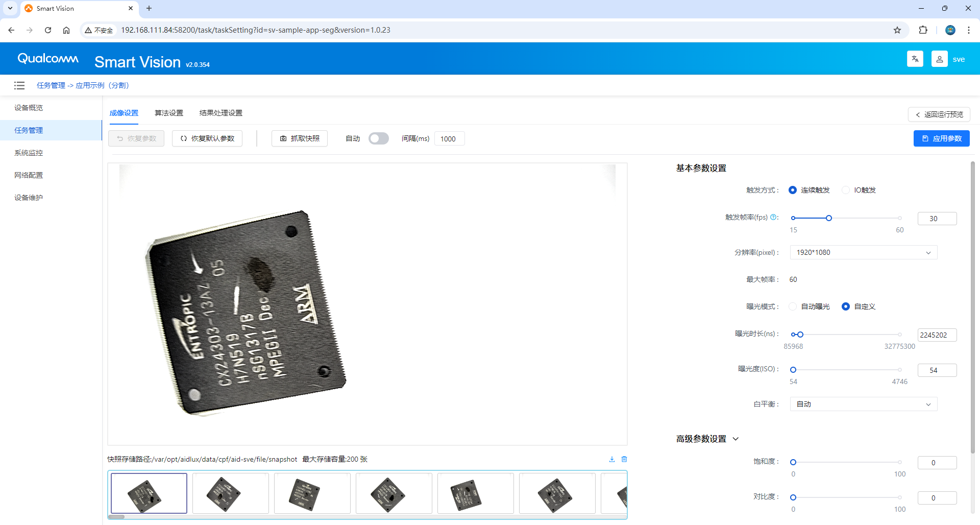Click the 对比度 contrast slider handle

pos(793,497)
